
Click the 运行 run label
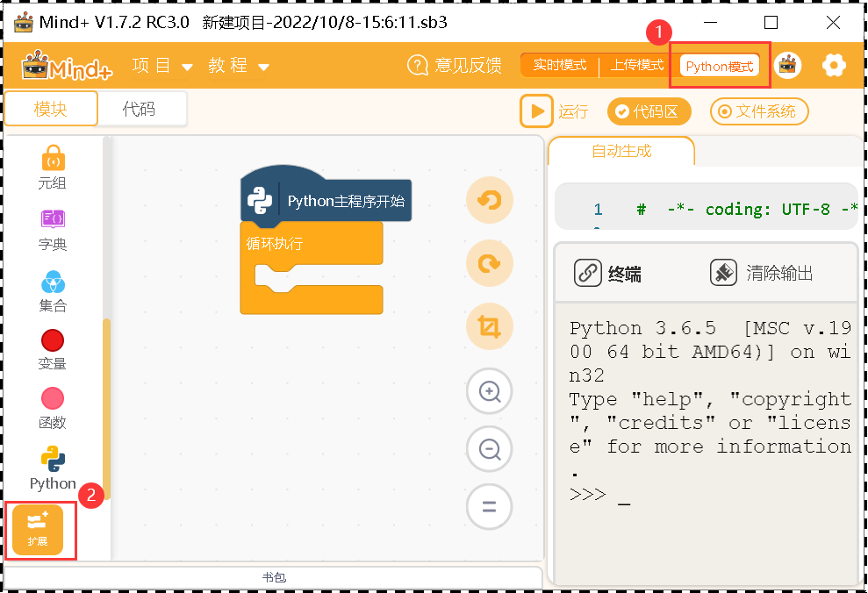(573, 111)
